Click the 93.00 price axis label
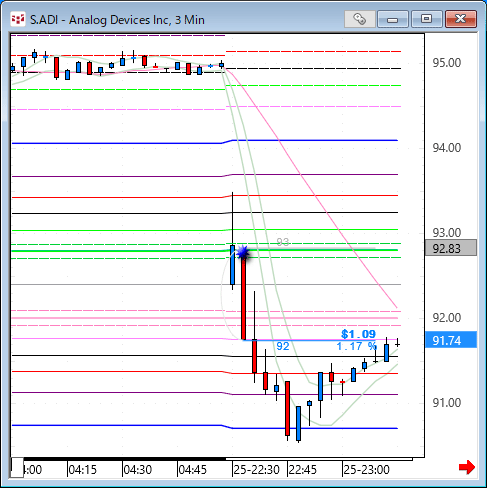 click(447, 232)
